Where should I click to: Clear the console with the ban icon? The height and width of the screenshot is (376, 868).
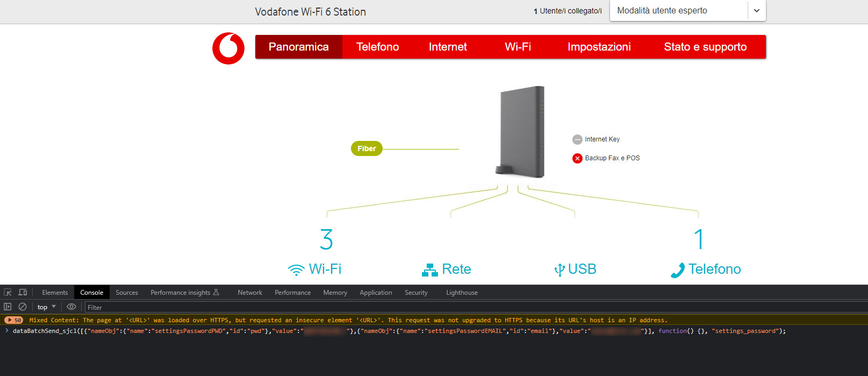click(23, 307)
